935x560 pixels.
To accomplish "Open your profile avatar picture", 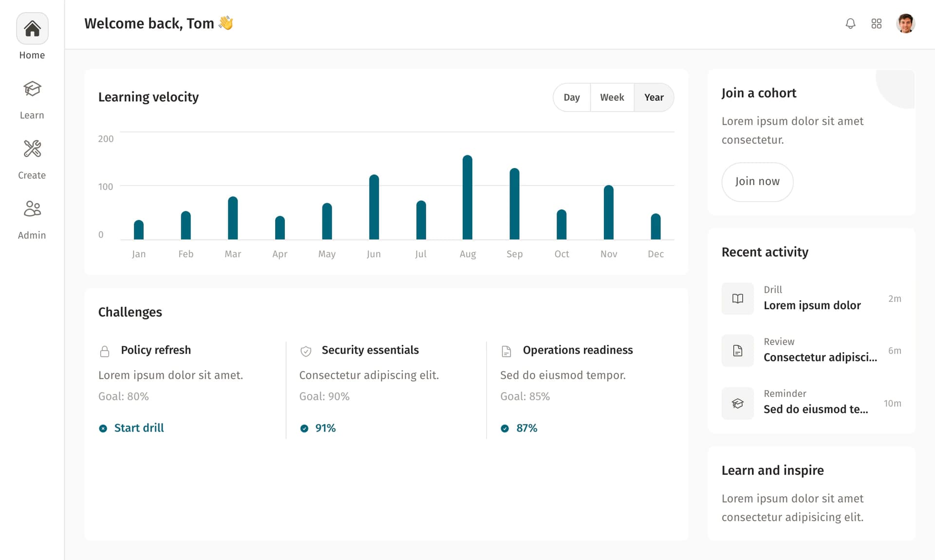I will [906, 23].
